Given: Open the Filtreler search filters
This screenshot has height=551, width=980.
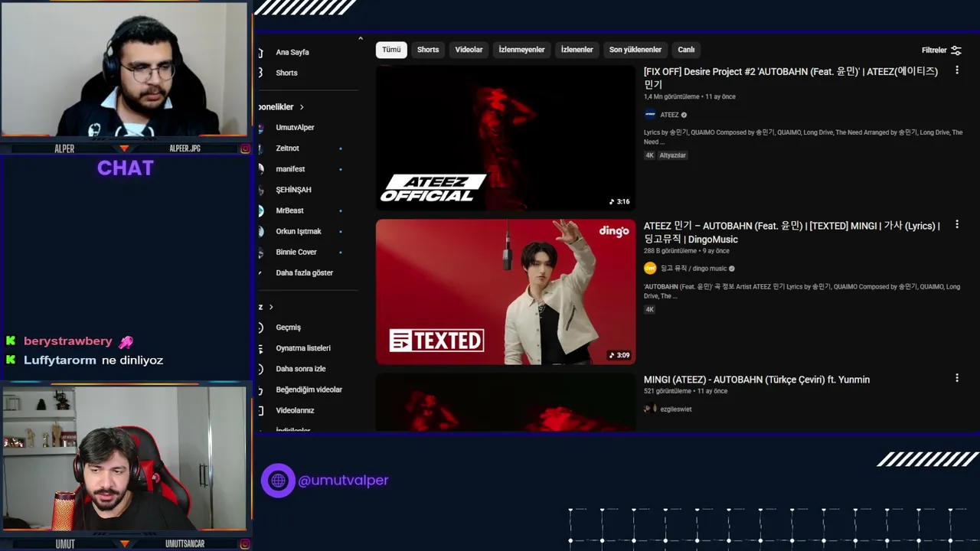Looking at the screenshot, I should (941, 51).
